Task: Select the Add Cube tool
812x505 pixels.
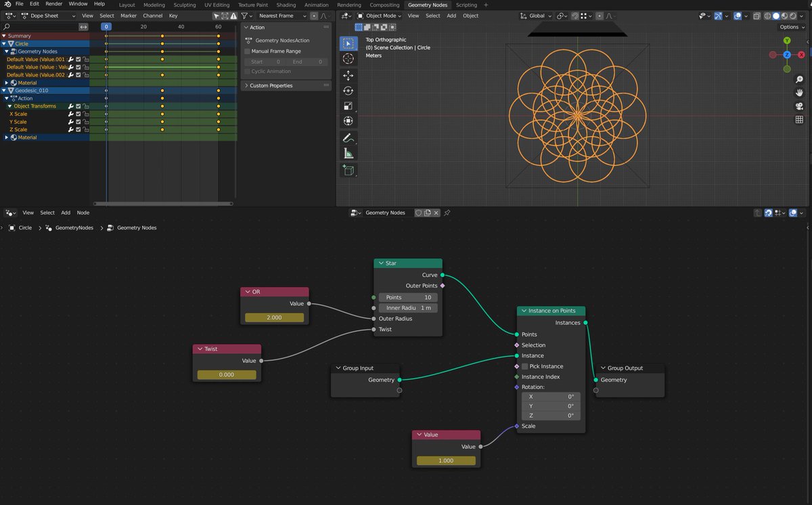Action: coord(348,170)
